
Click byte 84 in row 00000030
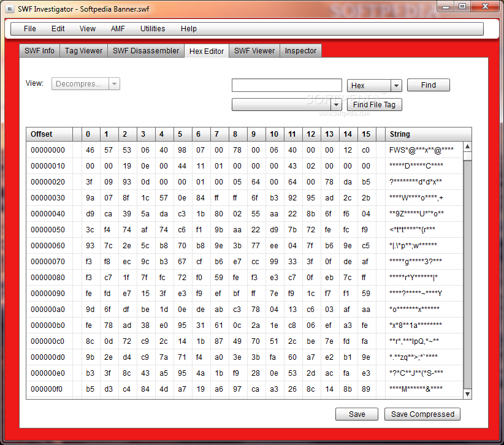click(x=200, y=198)
